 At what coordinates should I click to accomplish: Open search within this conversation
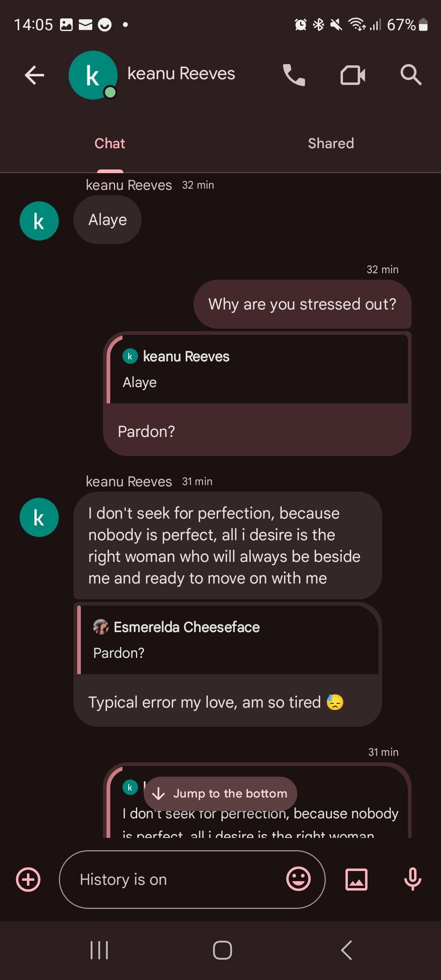click(411, 75)
